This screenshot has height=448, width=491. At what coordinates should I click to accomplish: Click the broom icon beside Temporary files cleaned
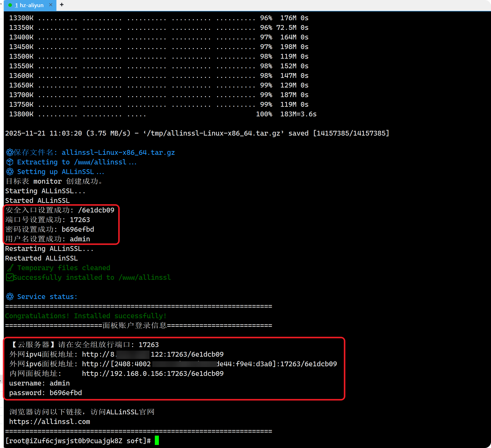pyautogui.click(x=10, y=268)
